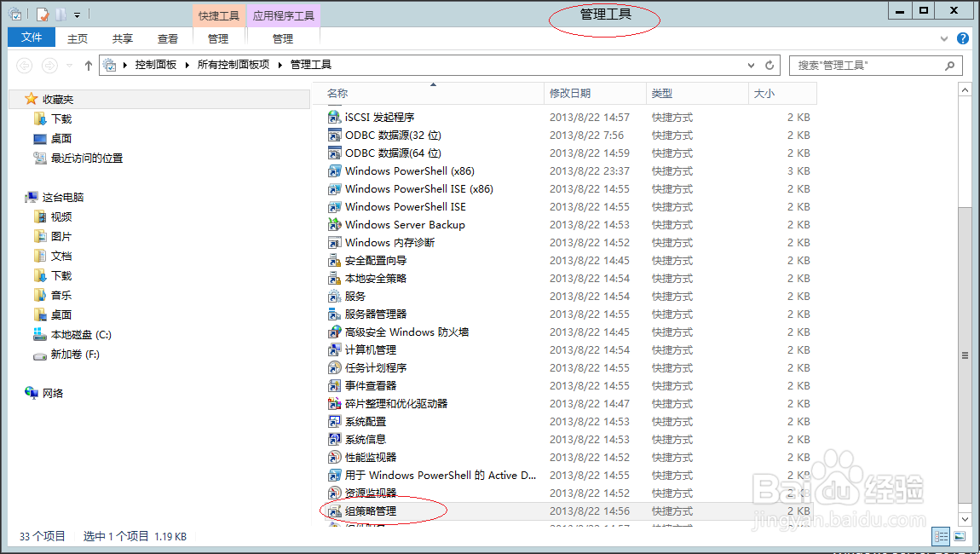Open the address bar history dropdown
The width and height of the screenshot is (980, 554).
pos(751,65)
